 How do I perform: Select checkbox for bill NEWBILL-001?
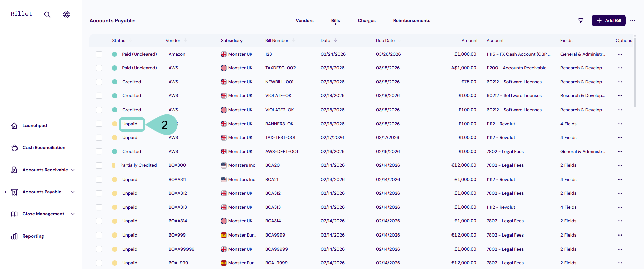coord(99,82)
